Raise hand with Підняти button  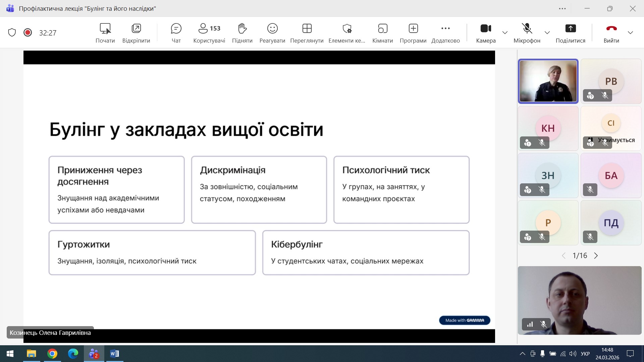pos(242,33)
